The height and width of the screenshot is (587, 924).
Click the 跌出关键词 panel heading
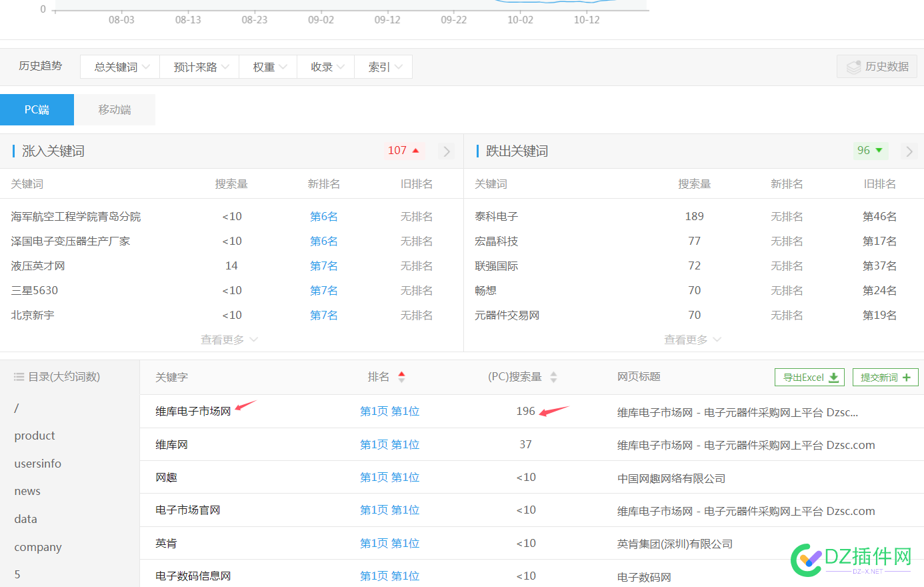(517, 151)
